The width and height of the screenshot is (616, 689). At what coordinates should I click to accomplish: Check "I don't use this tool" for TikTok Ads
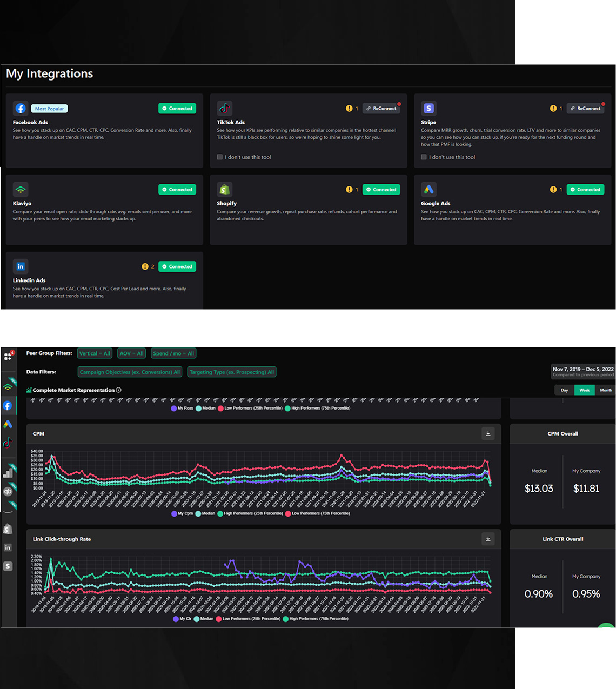click(x=220, y=157)
